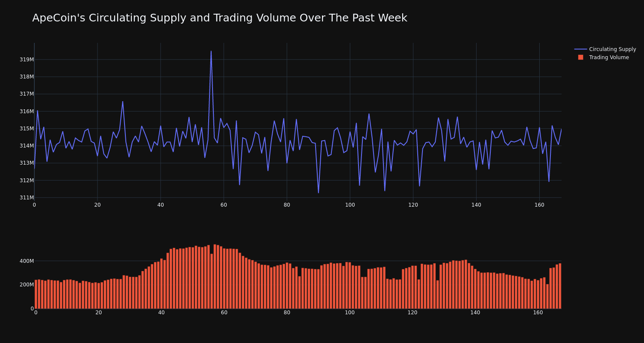Click x-axis label 100 on supply chart
This screenshot has height=343, width=644.
(x=350, y=205)
